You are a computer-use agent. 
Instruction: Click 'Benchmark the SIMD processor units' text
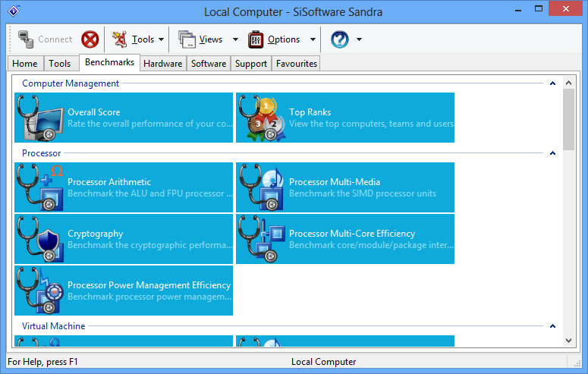363,193
